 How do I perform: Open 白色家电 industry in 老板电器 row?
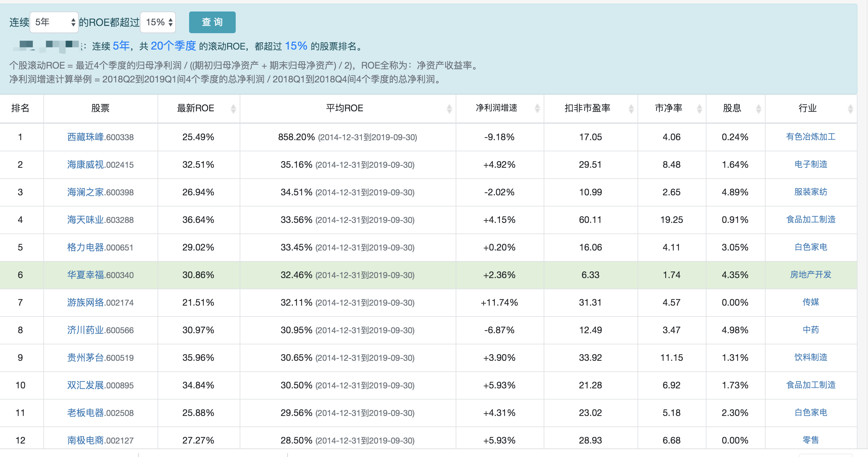(811, 412)
